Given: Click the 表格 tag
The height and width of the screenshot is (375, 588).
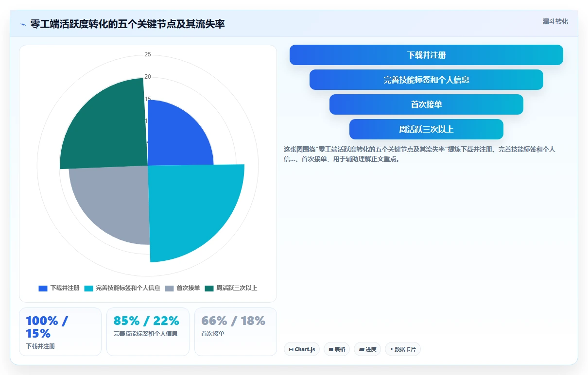Looking at the screenshot, I should click(x=337, y=349).
